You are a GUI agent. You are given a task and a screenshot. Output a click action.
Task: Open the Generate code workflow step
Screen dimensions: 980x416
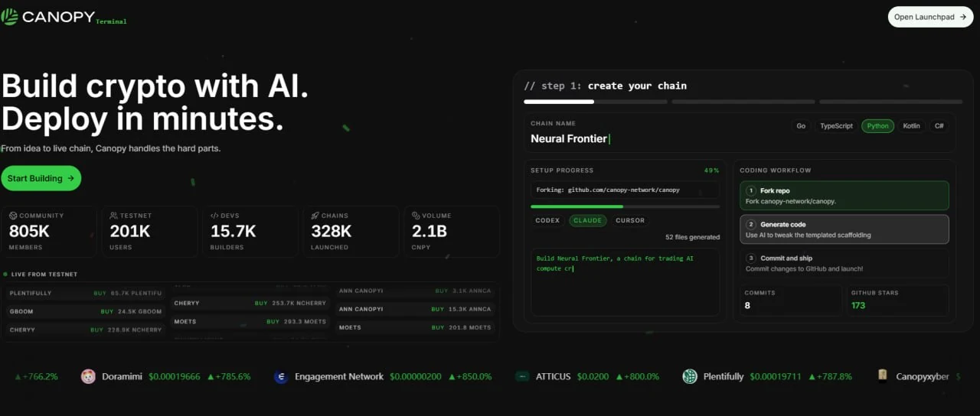pos(844,229)
